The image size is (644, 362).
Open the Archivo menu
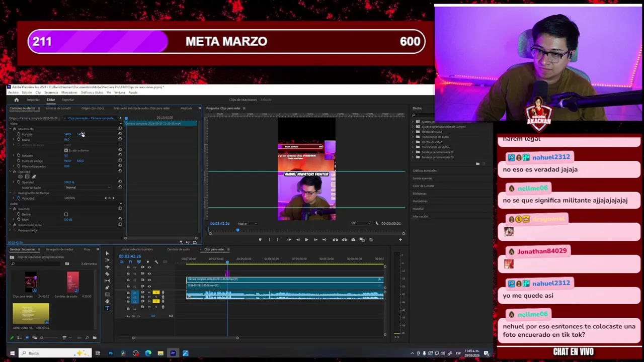click(13, 93)
